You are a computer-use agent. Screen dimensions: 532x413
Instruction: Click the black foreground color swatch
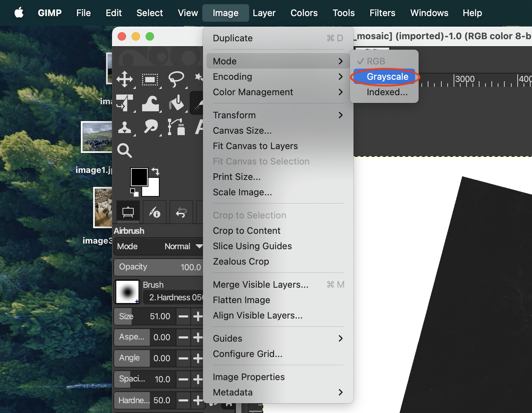pyautogui.click(x=139, y=177)
